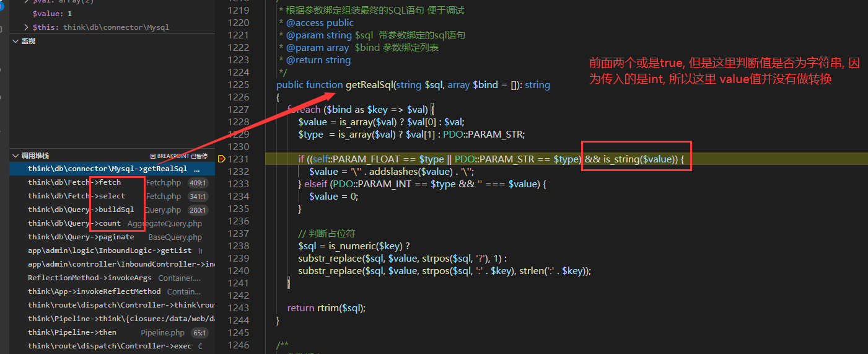The height and width of the screenshot is (354, 868).
Task: Open the Fetch->select stack frame
Action: 112,196
